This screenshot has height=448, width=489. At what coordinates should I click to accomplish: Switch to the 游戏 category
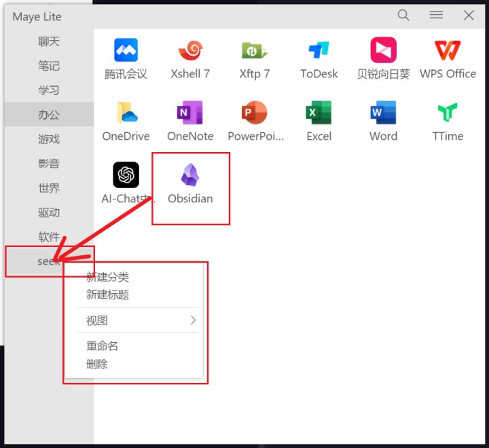point(49,139)
